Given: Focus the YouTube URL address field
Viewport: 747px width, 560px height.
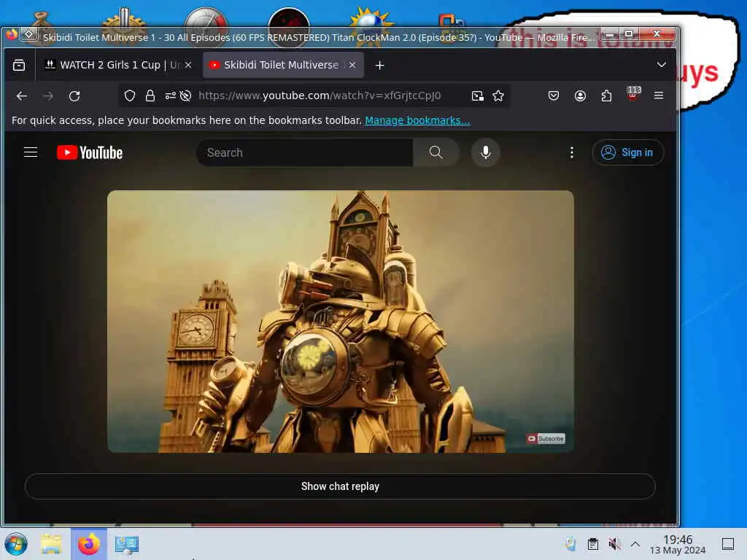Looking at the screenshot, I should click(x=320, y=96).
